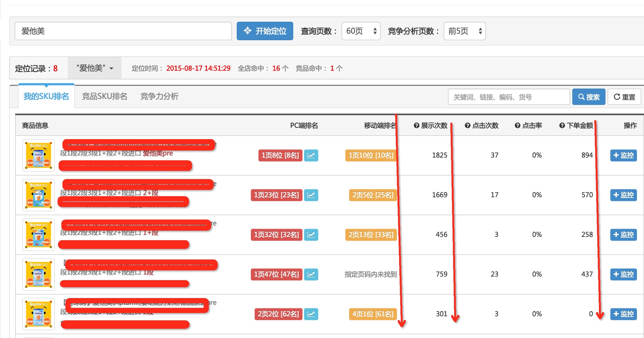Click 点击次数 column header
The image size is (644, 338).
point(485,126)
